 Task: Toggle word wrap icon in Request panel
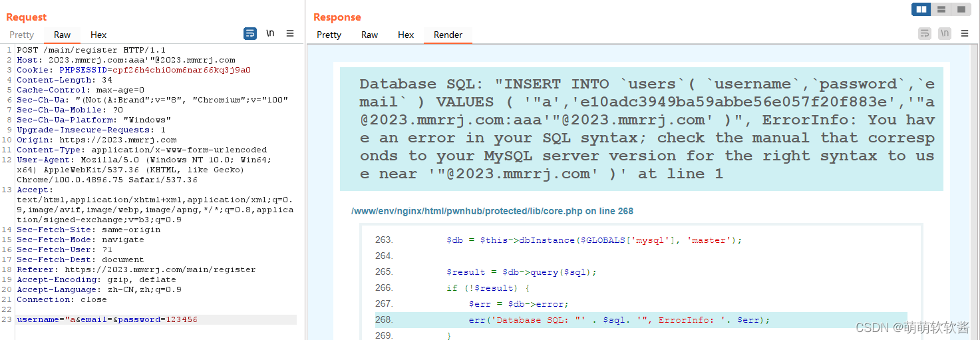click(x=250, y=33)
